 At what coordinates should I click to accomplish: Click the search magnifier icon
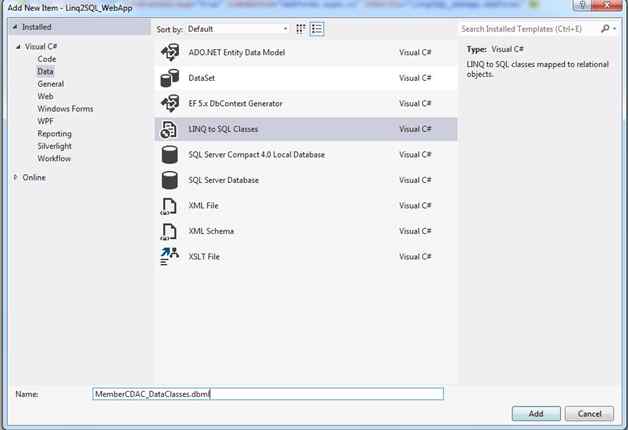click(605, 28)
